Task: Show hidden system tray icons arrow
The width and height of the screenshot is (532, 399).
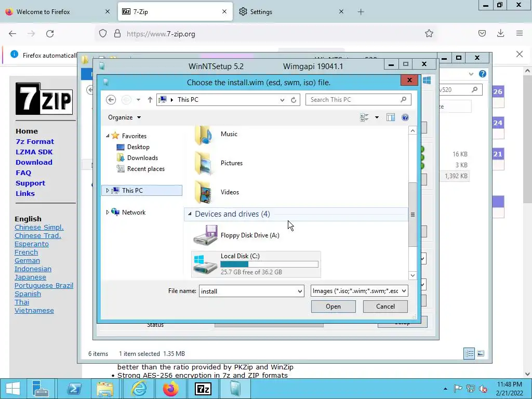Action: point(445,389)
